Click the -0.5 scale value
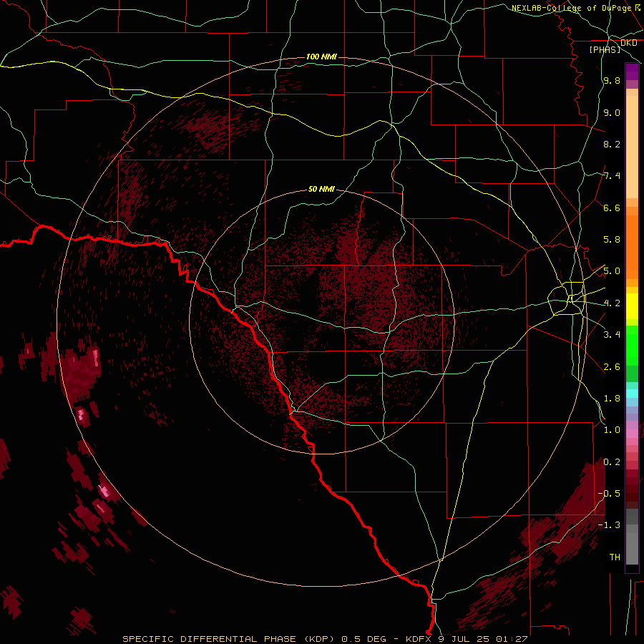The height and width of the screenshot is (644, 644). (x=610, y=494)
